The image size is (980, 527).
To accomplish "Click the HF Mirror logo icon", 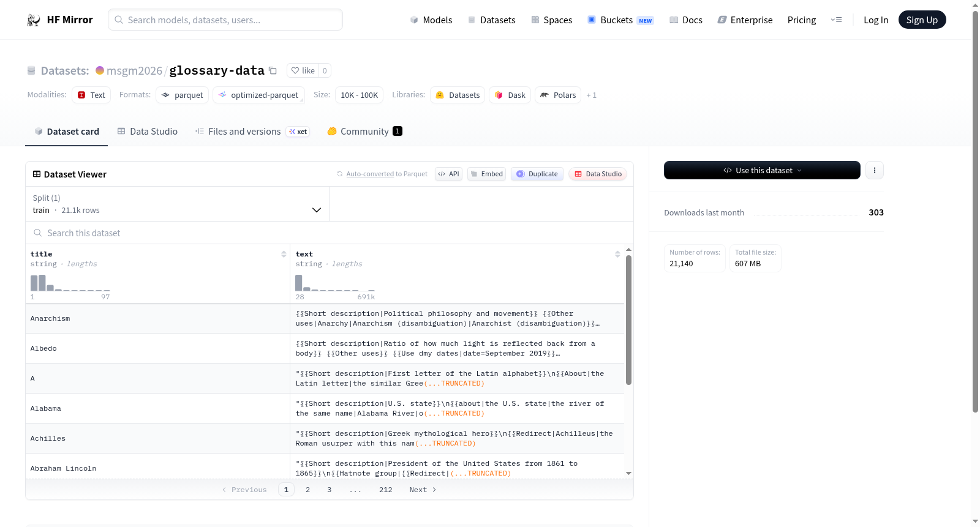I will click(34, 20).
